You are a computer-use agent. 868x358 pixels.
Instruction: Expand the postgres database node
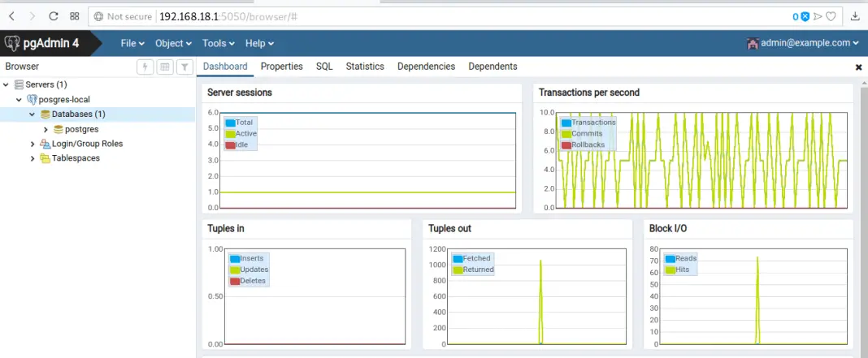[x=46, y=129]
